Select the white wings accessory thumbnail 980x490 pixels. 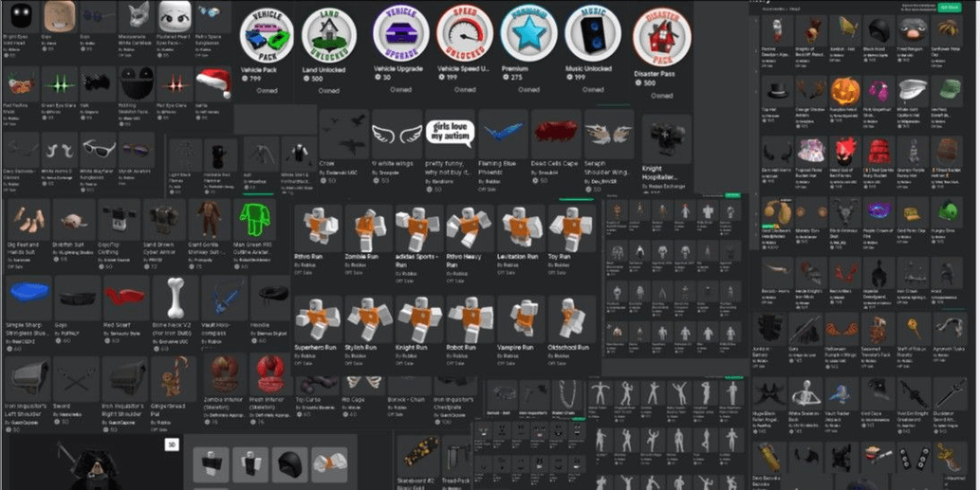click(x=397, y=135)
